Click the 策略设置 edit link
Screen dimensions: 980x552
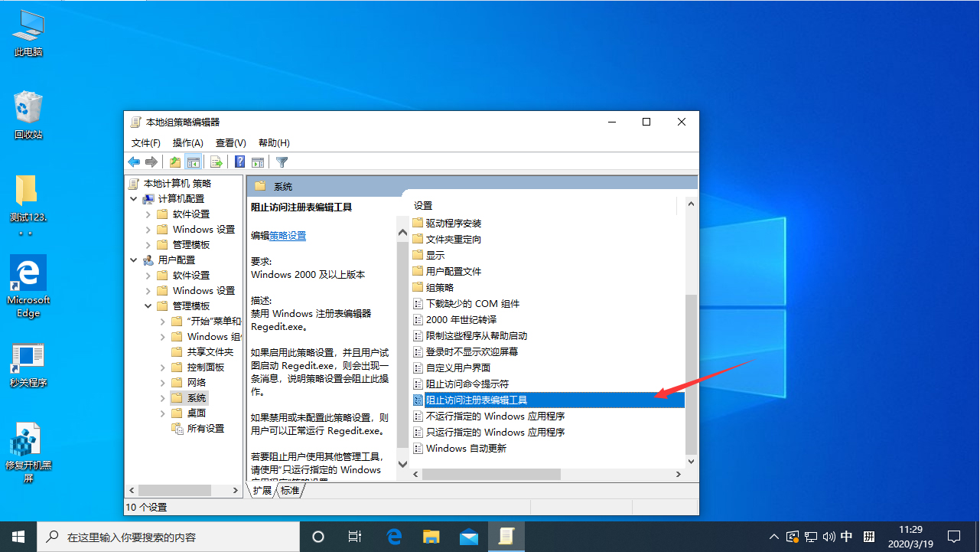pyautogui.click(x=286, y=235)
